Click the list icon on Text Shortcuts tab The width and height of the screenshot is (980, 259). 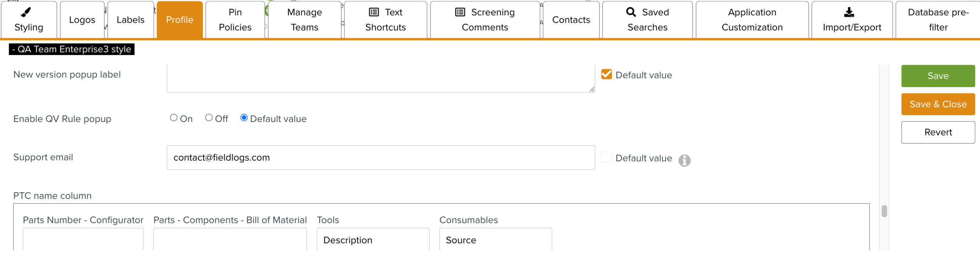point(374,12)
